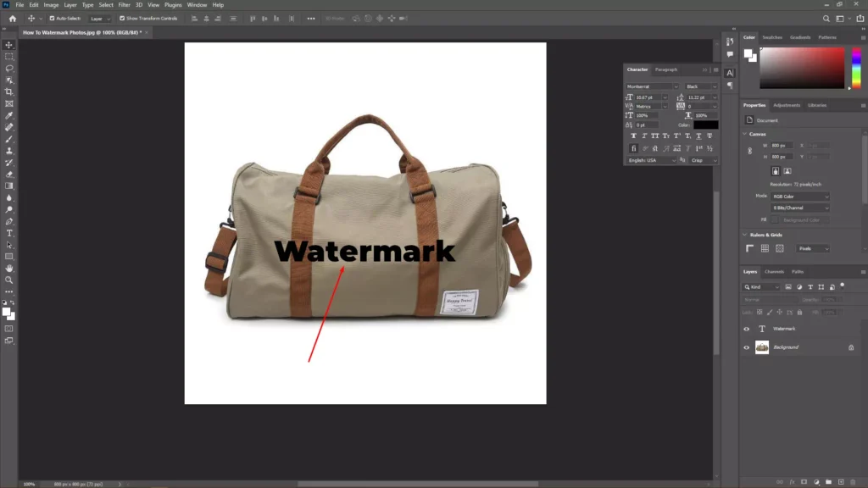Toggle All Caps text style

click(655, 136)
